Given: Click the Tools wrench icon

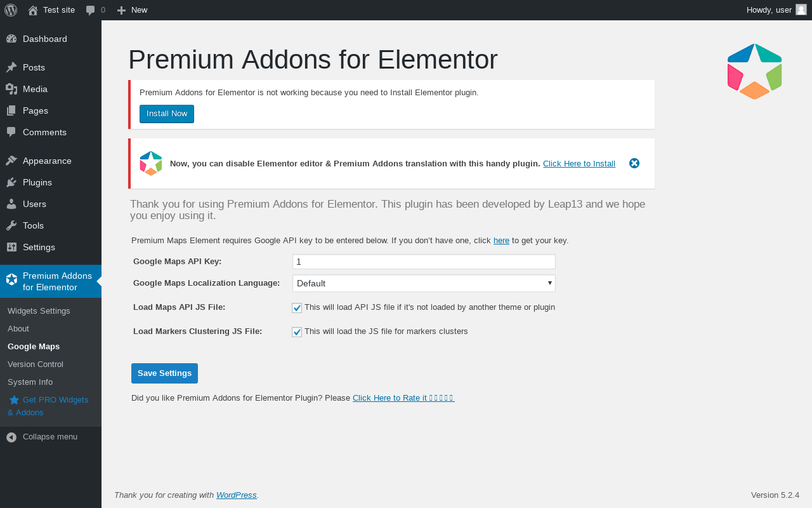Looking at the screenshot, I should [x=11, y=225].
